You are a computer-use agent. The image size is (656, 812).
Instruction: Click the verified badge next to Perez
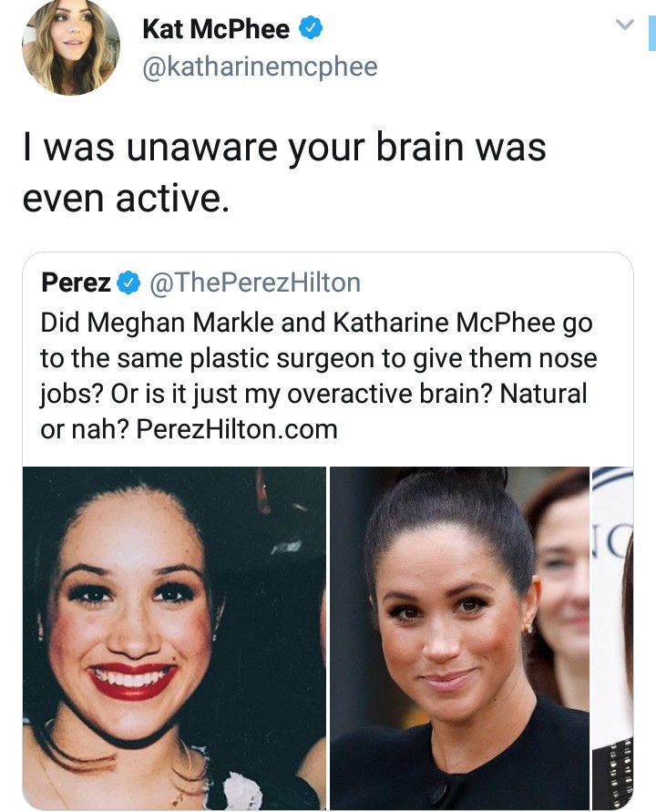coord(127,283)
